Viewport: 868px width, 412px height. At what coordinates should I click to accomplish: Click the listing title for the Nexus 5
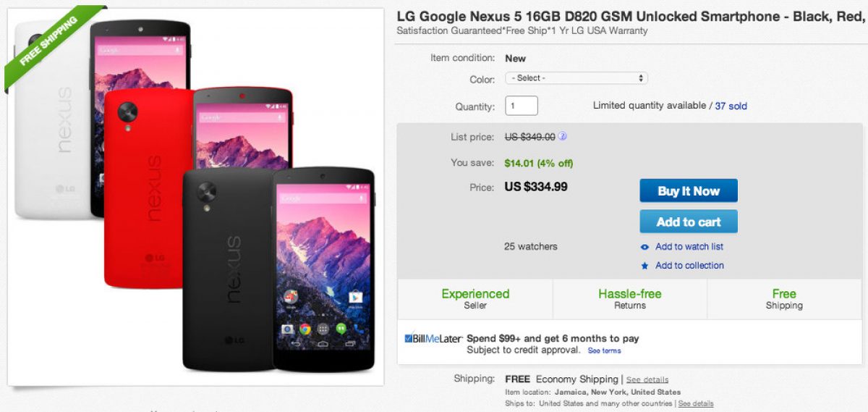tap(631, 16)
